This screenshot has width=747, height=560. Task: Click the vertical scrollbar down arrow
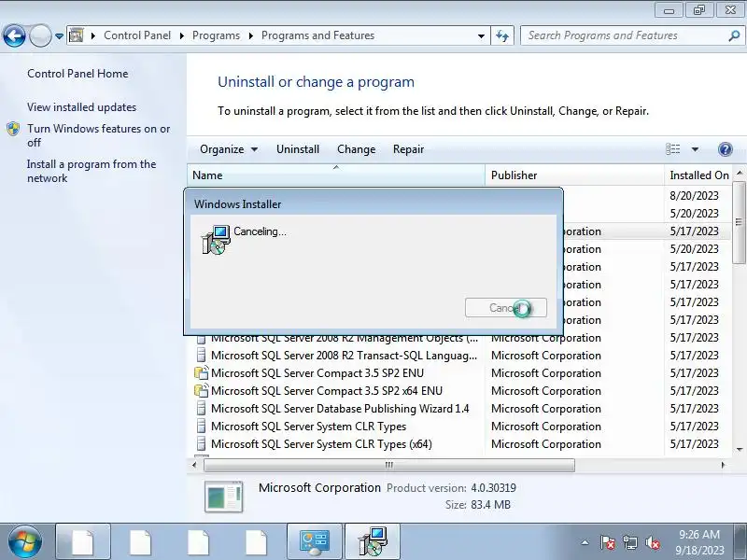point(739,449)
